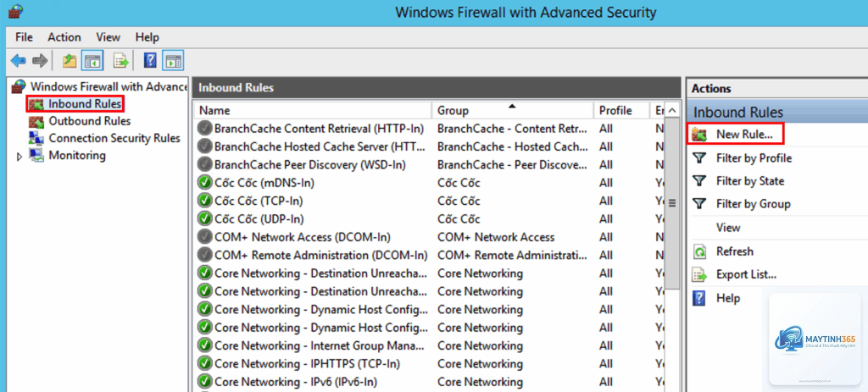Open the View menu
Screen dimensions: 868x392
(x=108, y=37)
